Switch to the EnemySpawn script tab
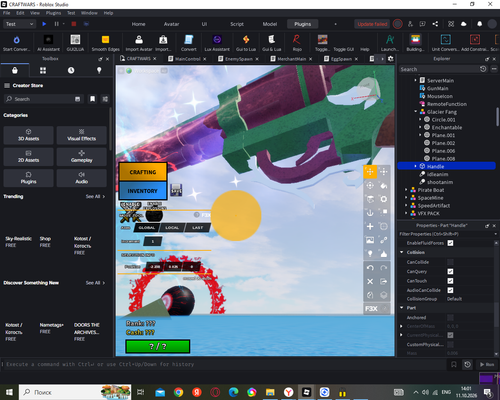The width and height of the screenshot is (500, 400). coord(239,59)
